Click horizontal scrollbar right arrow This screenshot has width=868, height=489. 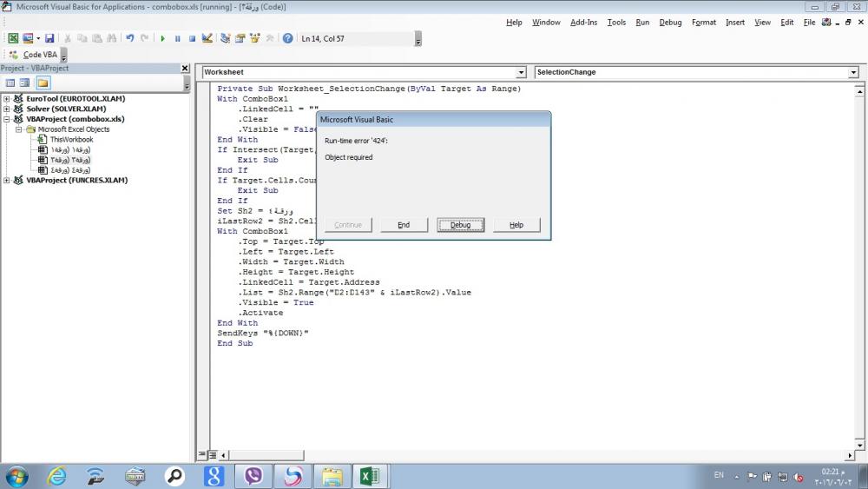pyautogui.click(x=850, y=455)
